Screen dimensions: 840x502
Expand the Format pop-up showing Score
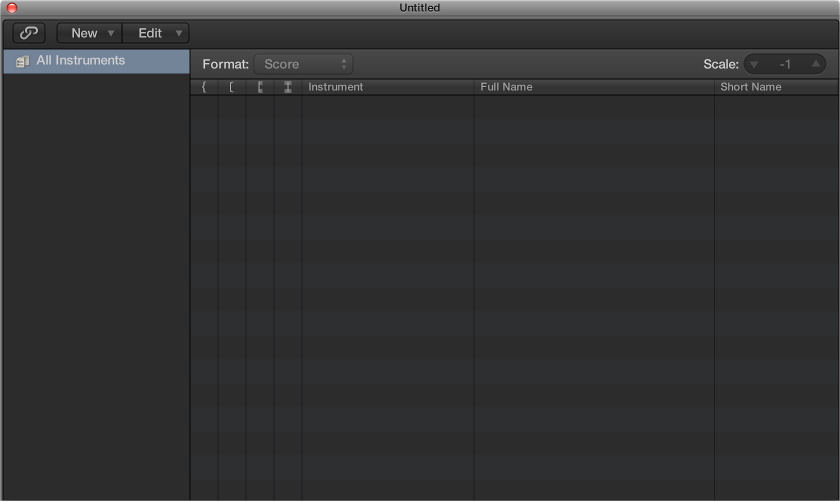coord(303,64)
